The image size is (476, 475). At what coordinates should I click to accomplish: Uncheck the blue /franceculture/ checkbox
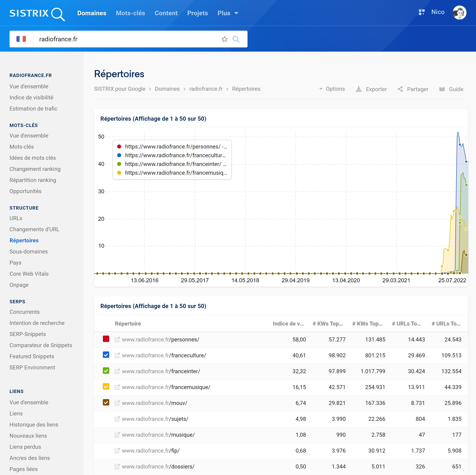tap(106, 355)
